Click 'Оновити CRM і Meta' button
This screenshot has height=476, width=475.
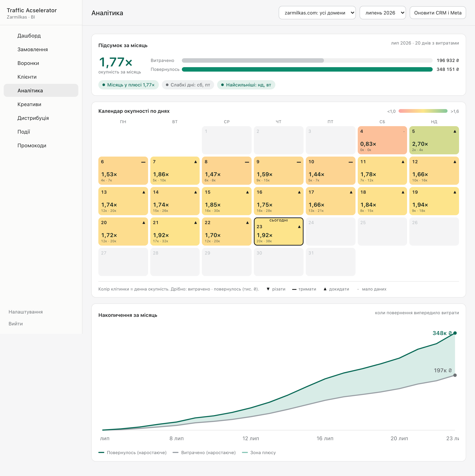(438, 13)
